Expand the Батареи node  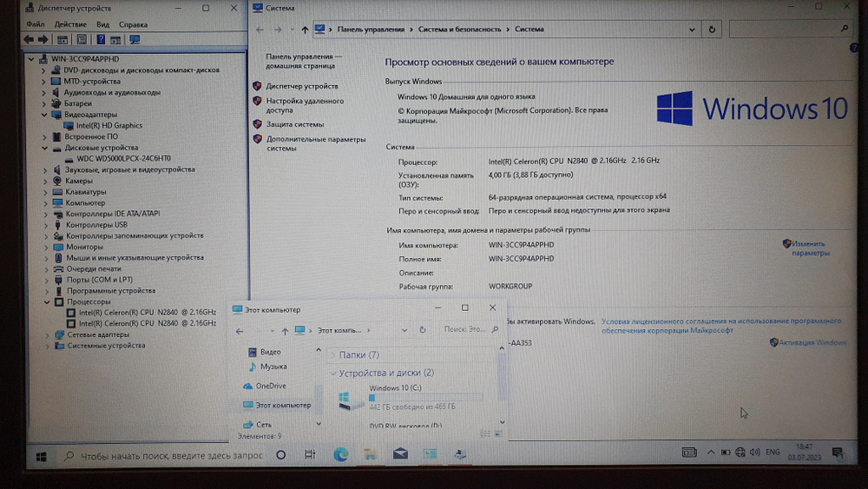[43, 103]
